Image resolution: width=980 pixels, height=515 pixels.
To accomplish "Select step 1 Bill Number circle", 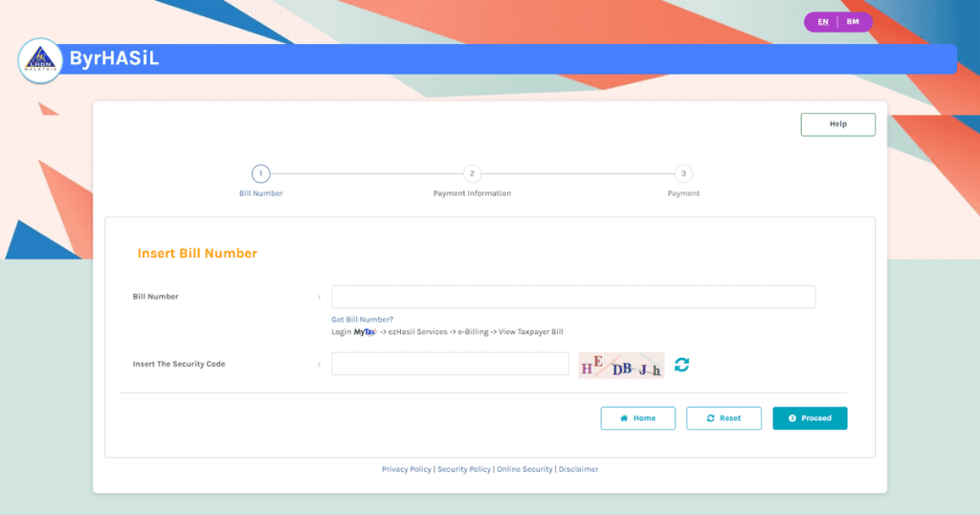I will (260, 173).
